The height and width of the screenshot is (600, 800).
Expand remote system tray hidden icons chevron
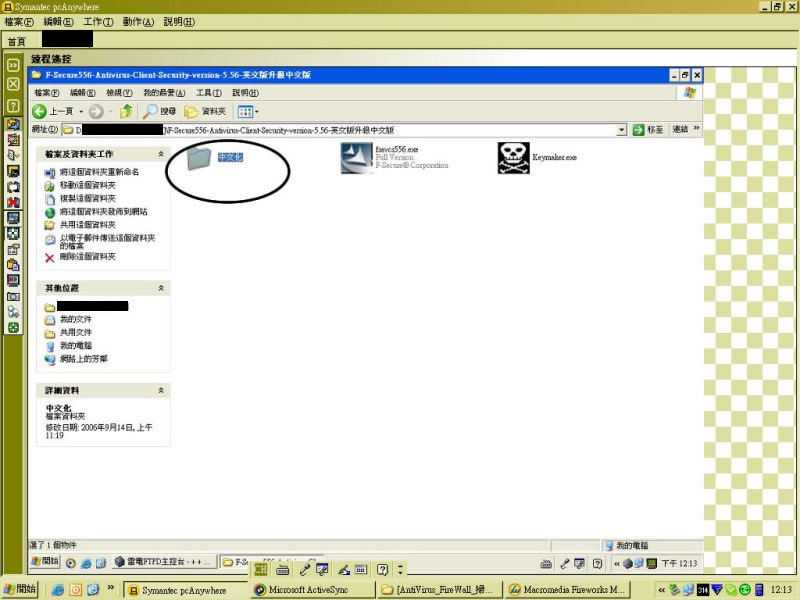[x=617, y=564]
